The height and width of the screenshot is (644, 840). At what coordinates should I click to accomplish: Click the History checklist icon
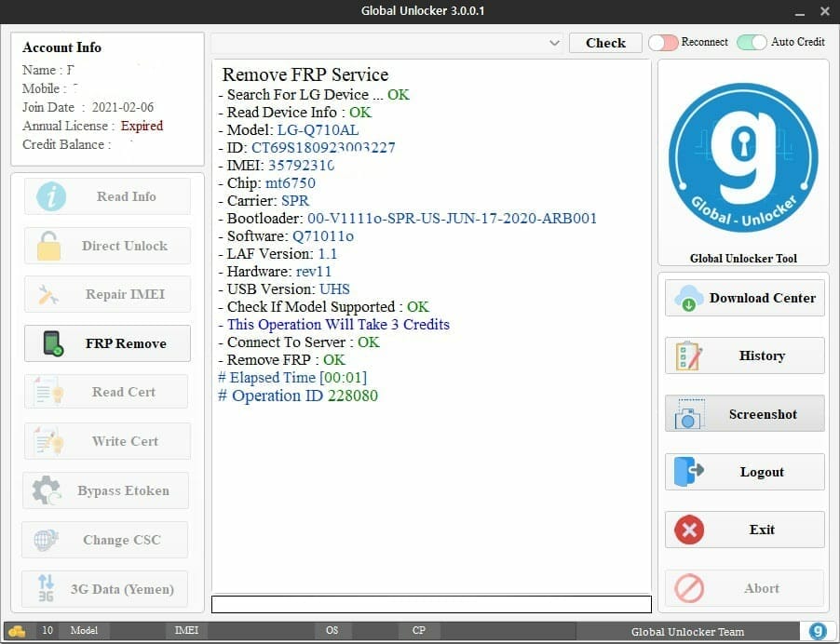(x=689, y=356)
